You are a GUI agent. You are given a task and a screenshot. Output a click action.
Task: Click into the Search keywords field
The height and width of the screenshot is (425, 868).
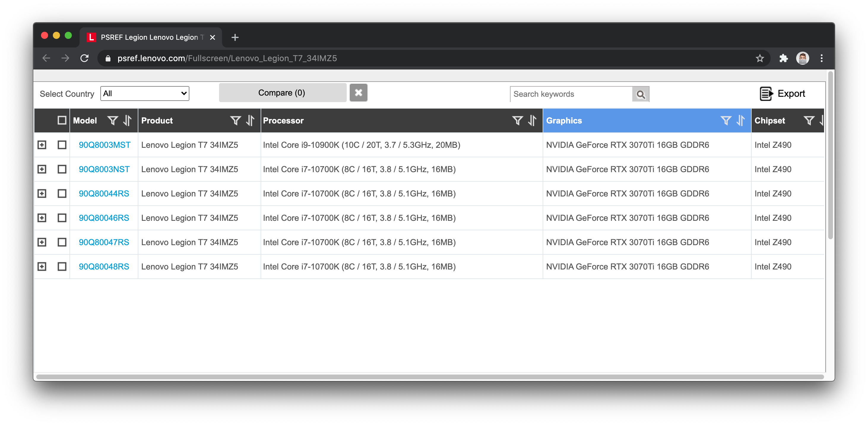coord(571,94)
